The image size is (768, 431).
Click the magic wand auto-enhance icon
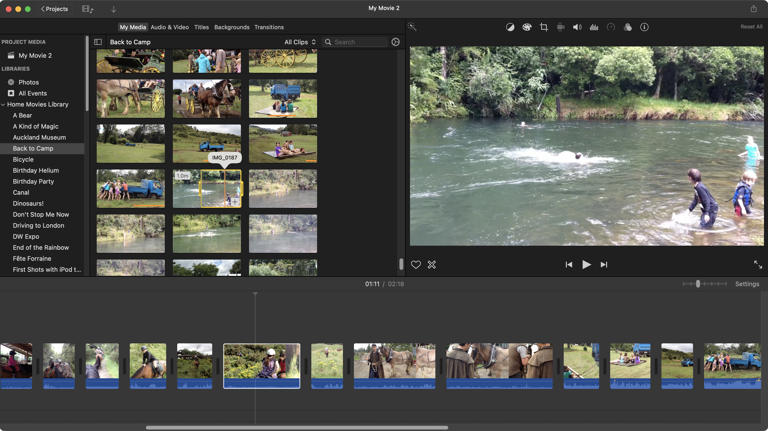tap(413, 27)
